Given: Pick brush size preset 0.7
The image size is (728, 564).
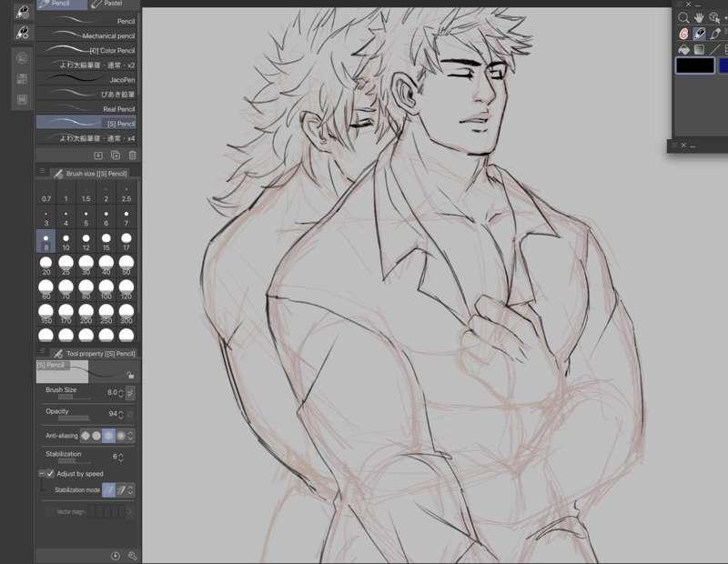Looking at the screenshot, I should (46, 194).
